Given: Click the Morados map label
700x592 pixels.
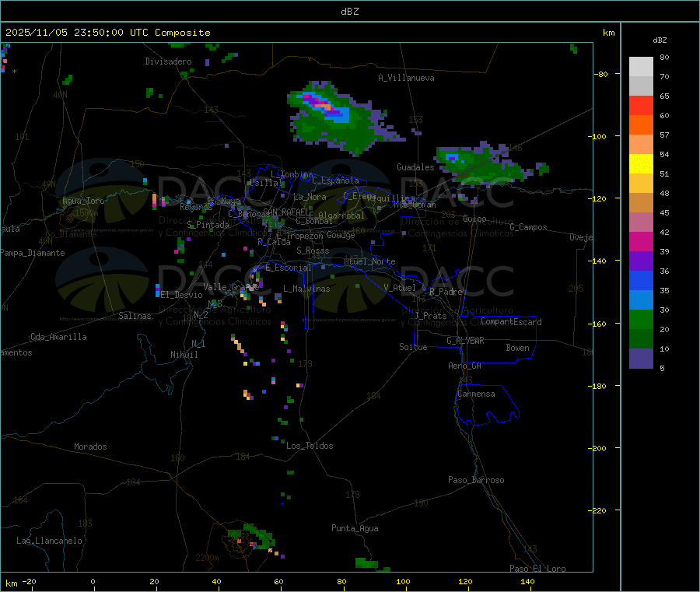Looking at the screenshot, I should (90, 447).
